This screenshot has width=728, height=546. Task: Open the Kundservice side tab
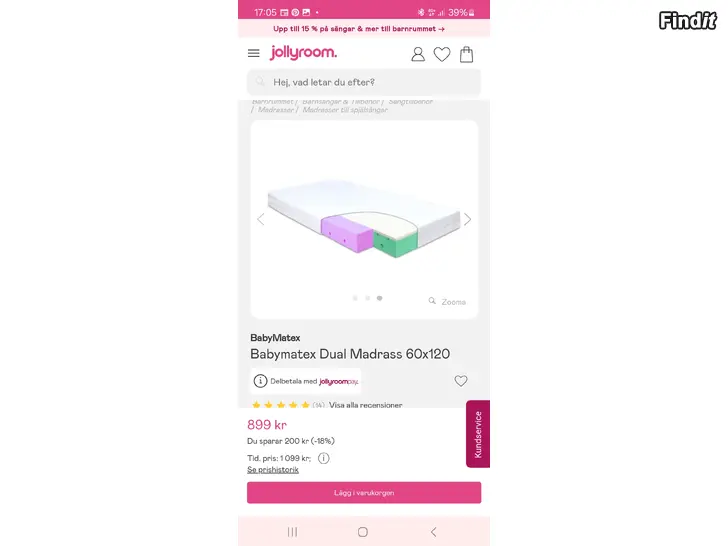(478, 434)
